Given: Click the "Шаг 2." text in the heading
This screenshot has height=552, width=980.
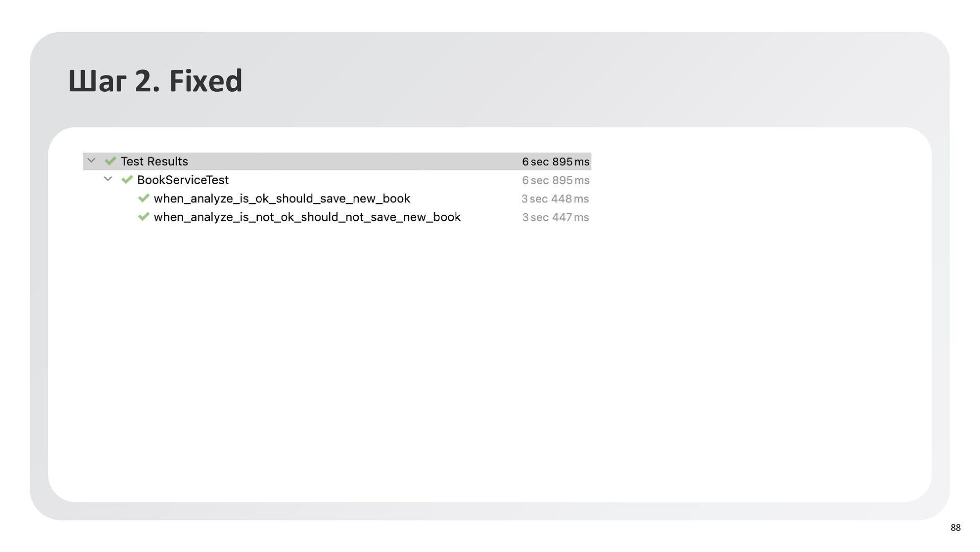Looking at the screenshot, I should tap(113, 81).
